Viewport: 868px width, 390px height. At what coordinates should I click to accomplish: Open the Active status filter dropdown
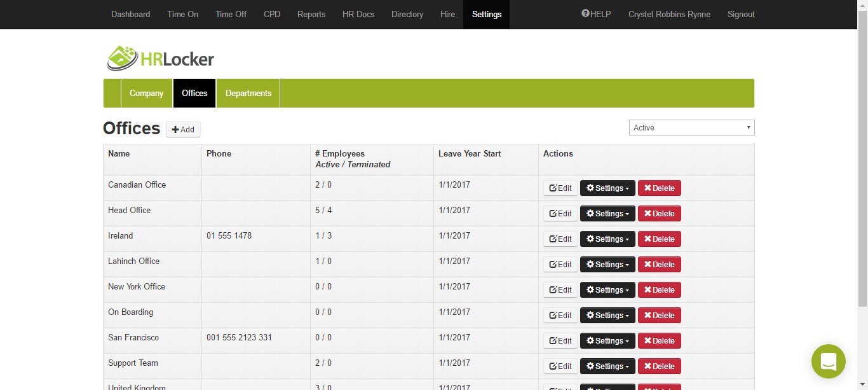point(691,128)
